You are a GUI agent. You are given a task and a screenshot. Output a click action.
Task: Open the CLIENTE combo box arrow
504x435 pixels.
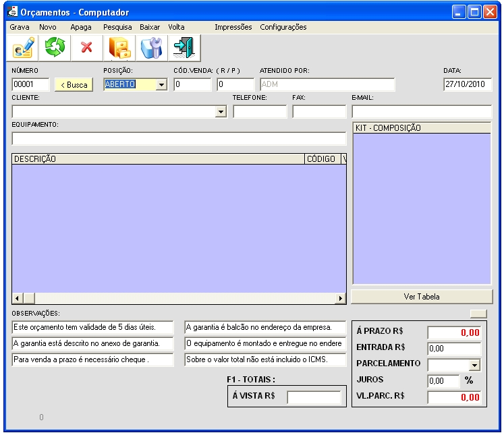click(x=221, y=112)
